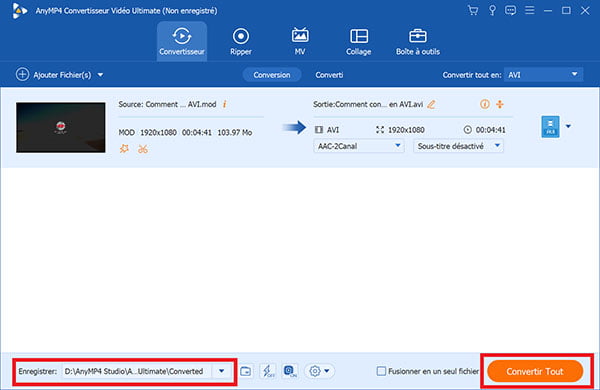Screen dimensions: 600x390
Task: Open the feedback chat icon
Action: (x=510, y=10)
